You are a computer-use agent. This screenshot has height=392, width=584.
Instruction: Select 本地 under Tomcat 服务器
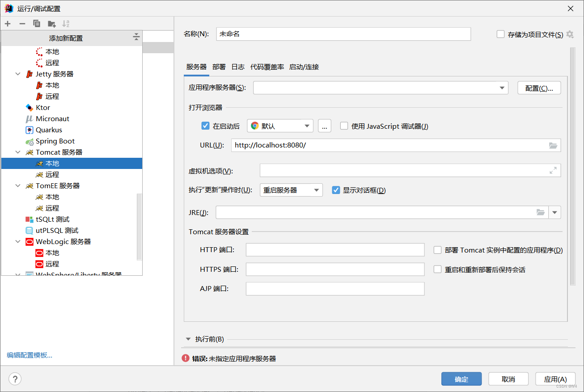pos(72,163)
